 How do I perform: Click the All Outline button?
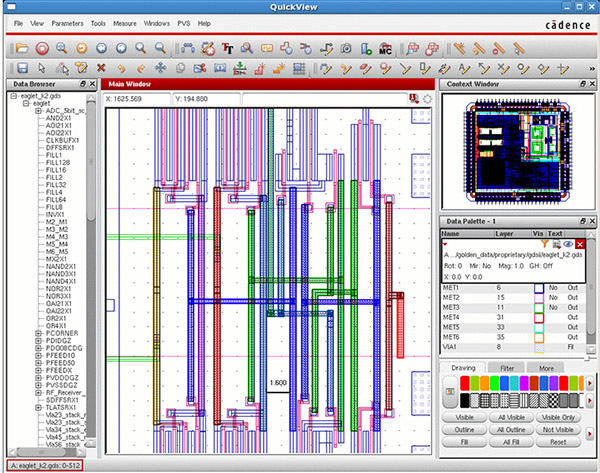[511, 430]
